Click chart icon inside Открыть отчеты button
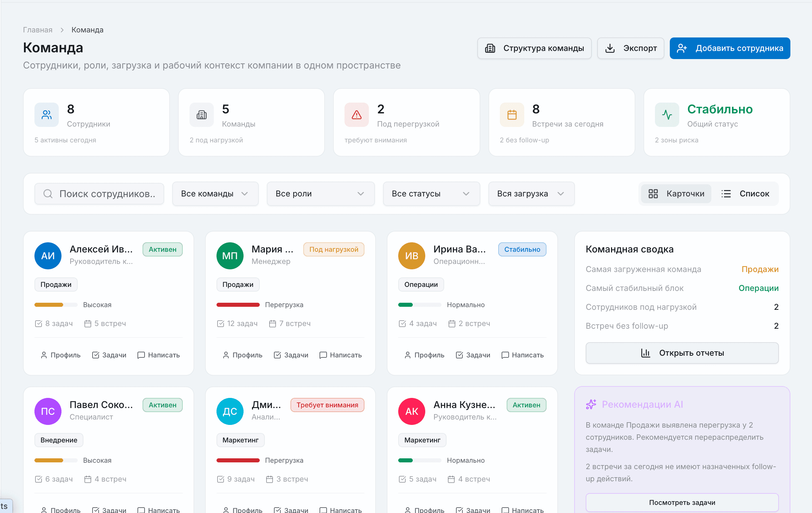The image size is (812, 513). [645, 353]
